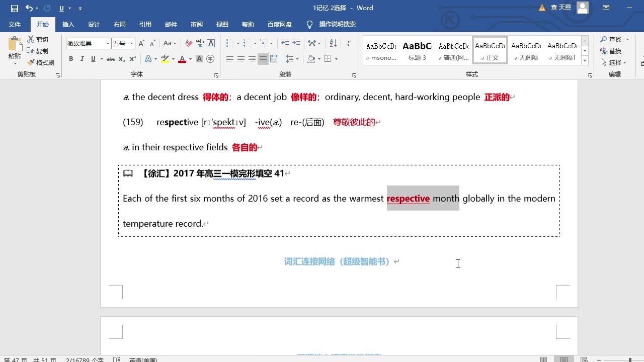This screenshot has height=362, width=644.
Task: Apply the msono style from gallery
Action: point(381,50)
